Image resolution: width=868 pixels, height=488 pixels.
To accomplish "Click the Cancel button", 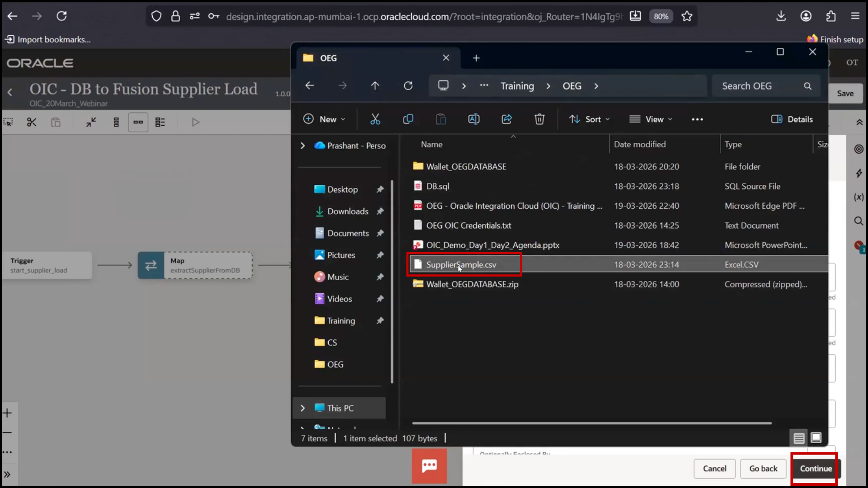I will point(714,469).
